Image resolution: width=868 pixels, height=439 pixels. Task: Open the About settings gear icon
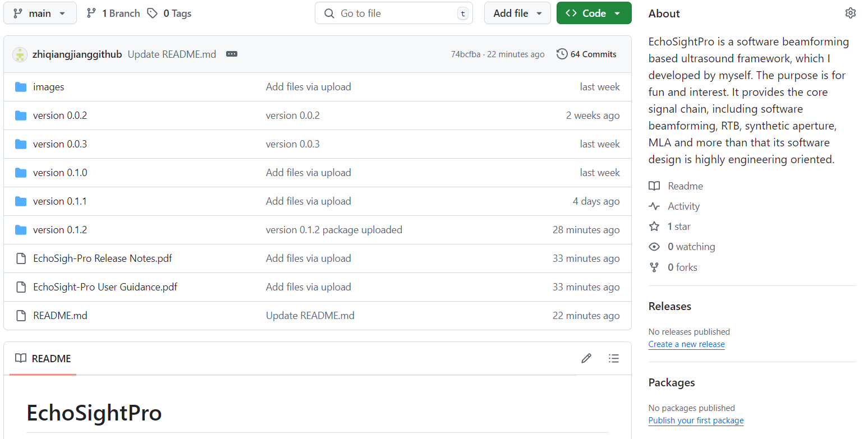[x=851, y=13]
